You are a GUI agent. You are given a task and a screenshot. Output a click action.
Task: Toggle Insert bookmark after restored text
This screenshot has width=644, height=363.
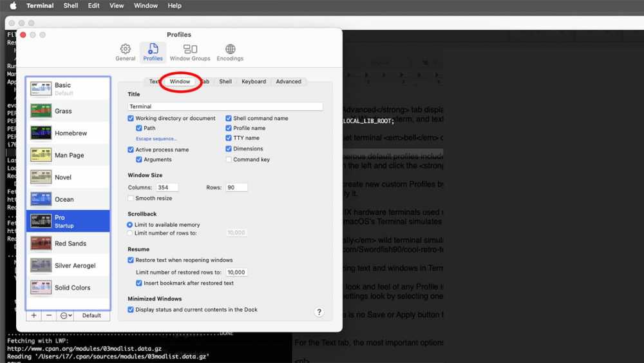point(139,283)
